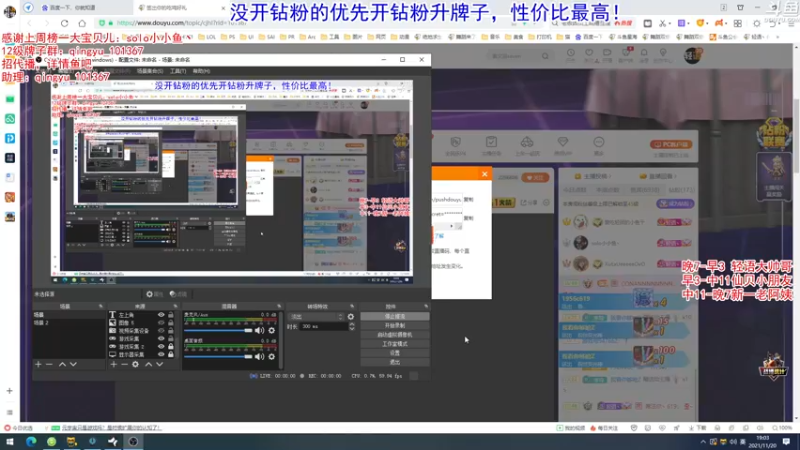Mute the first mixer channel speaker
The image size is (800, 450).
tap(260, 330)
